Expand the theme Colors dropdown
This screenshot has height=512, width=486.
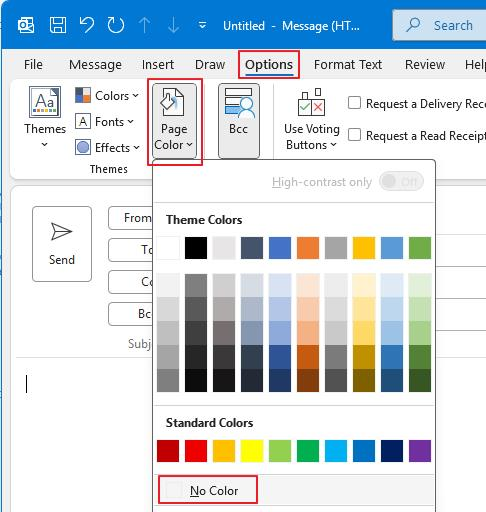[107, 96]
